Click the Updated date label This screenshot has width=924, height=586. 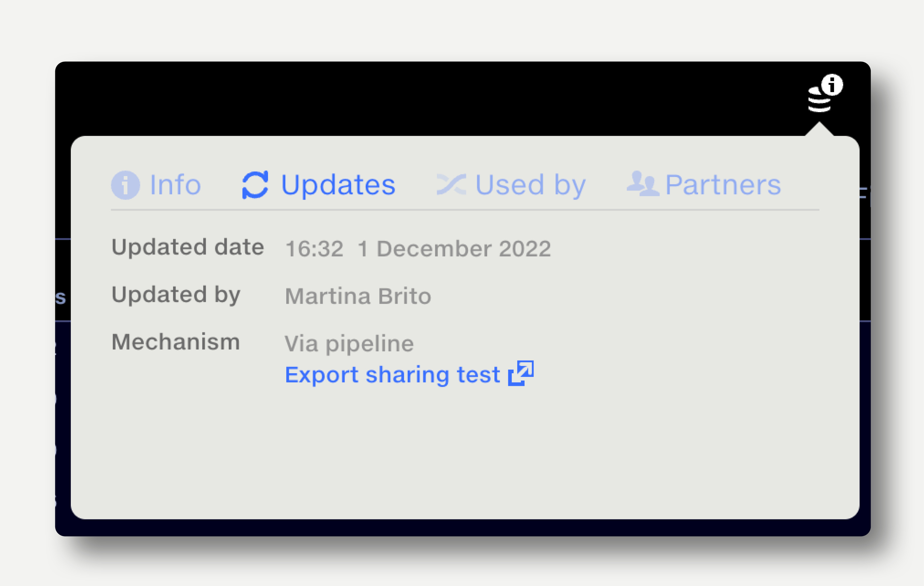188,247
